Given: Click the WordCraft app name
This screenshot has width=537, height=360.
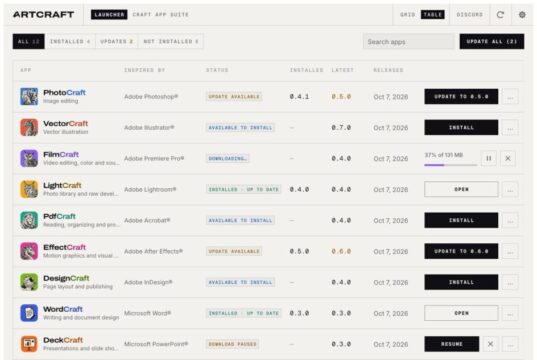Looking at the screenshot, I should coord(63,309).
